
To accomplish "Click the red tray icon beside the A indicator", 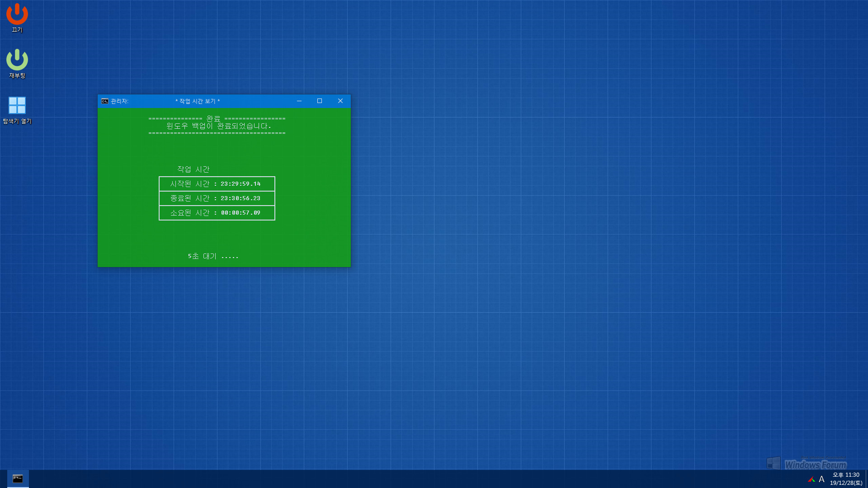I will coord(811,479).
